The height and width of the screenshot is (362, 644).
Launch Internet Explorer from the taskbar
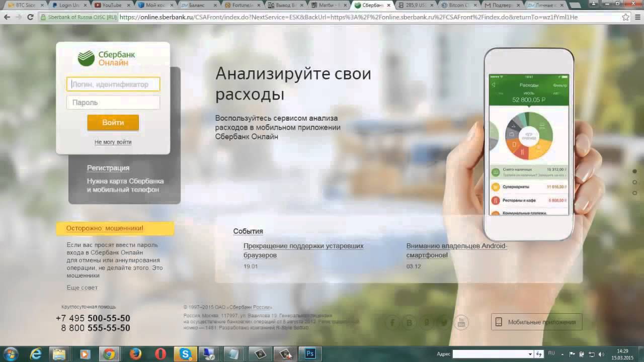(36, 354)
